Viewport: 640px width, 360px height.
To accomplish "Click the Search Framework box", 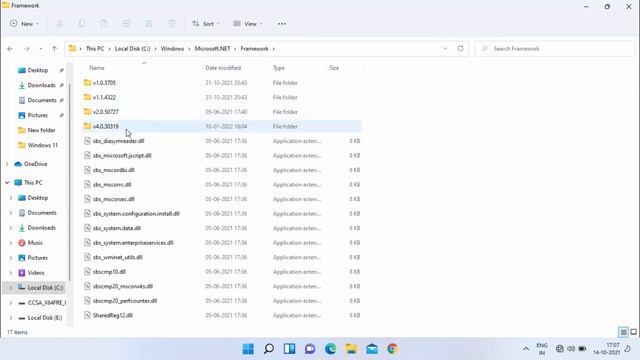I will tap(555, 49).
